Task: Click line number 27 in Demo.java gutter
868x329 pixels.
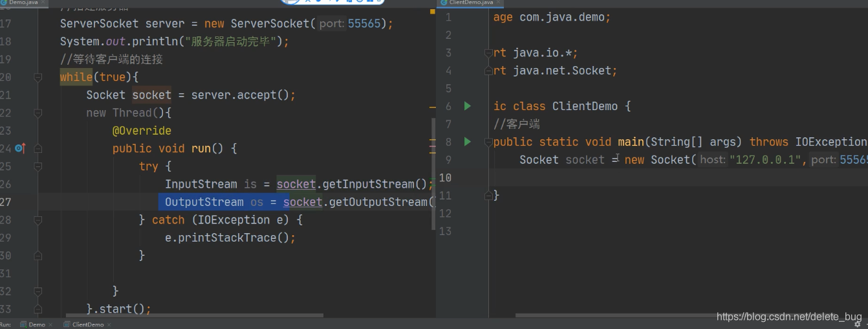Action: (6, 202)
